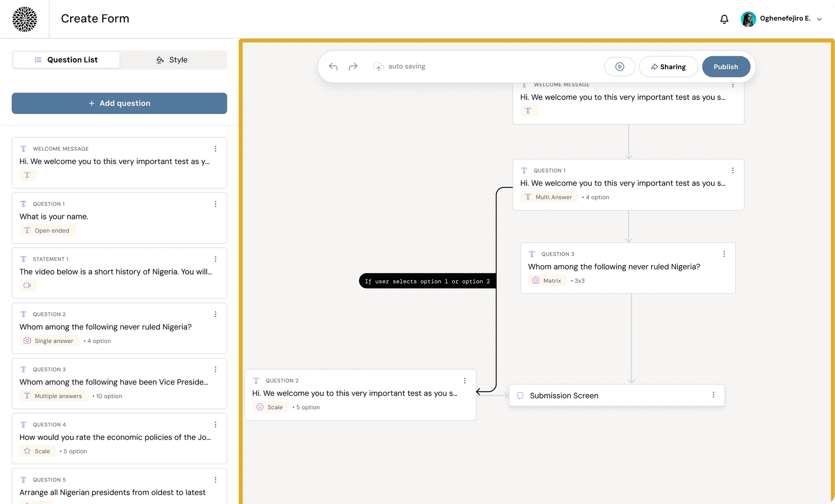
Task: Select the sidebar "What is your name." card
Action: pyautogui.click(x=119, y=218)
